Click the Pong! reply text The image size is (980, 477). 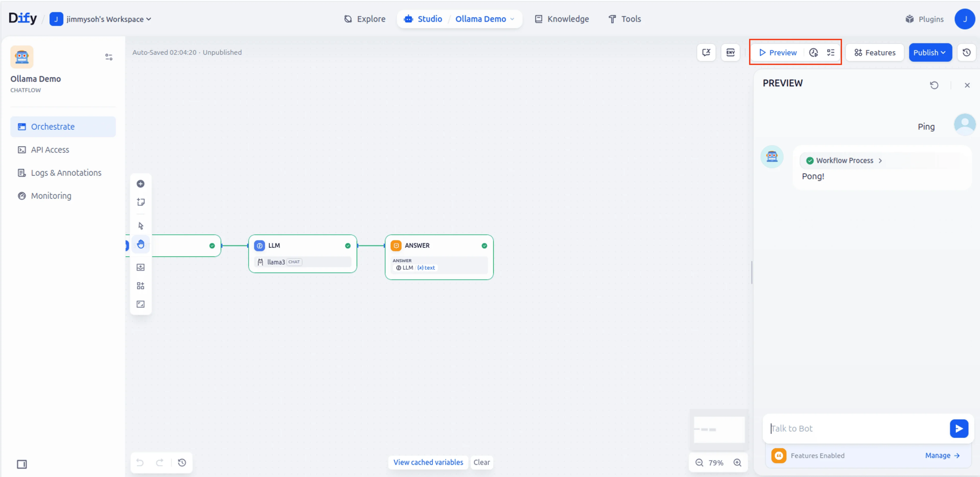coord(813,177)
